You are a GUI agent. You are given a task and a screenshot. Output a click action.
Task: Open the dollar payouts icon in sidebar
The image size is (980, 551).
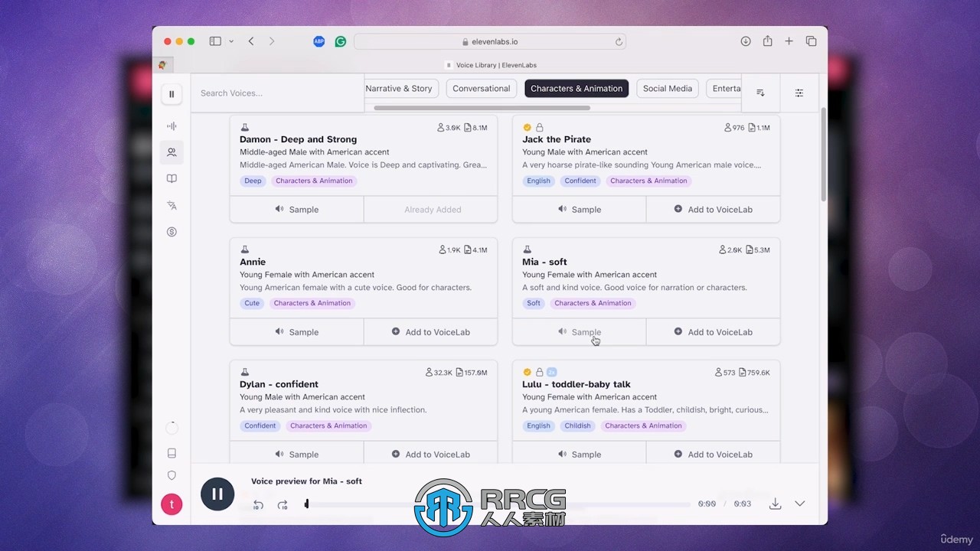coord(171,232)
